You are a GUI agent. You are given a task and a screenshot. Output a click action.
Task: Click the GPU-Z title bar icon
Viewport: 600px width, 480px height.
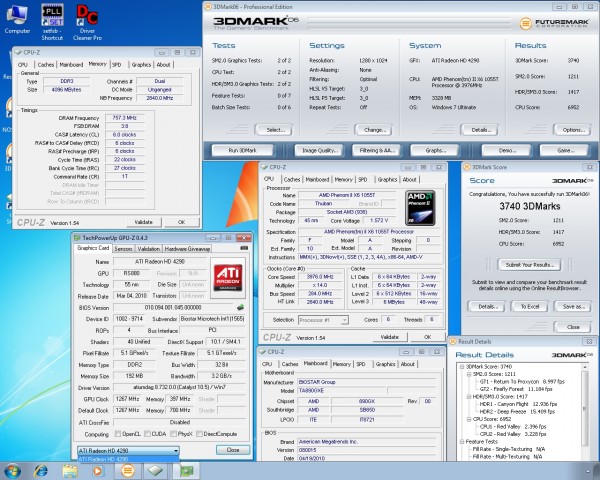click(x=77, y=238)
